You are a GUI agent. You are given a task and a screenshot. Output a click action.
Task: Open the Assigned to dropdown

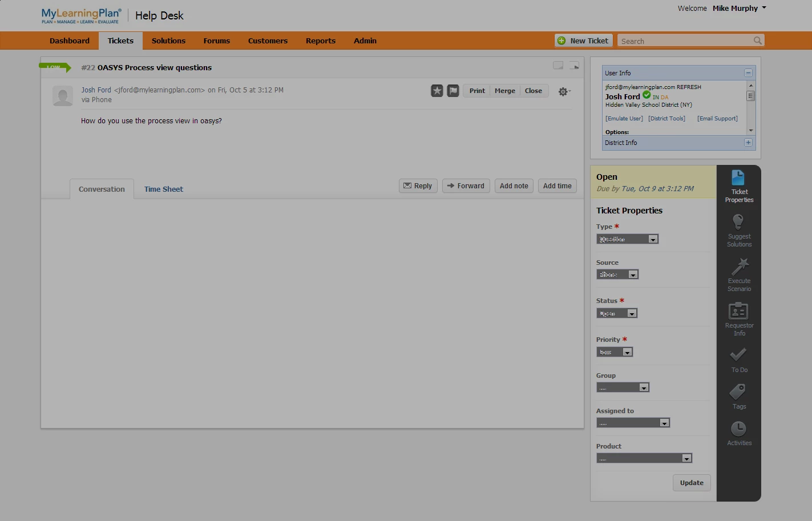tap(633, 423)
